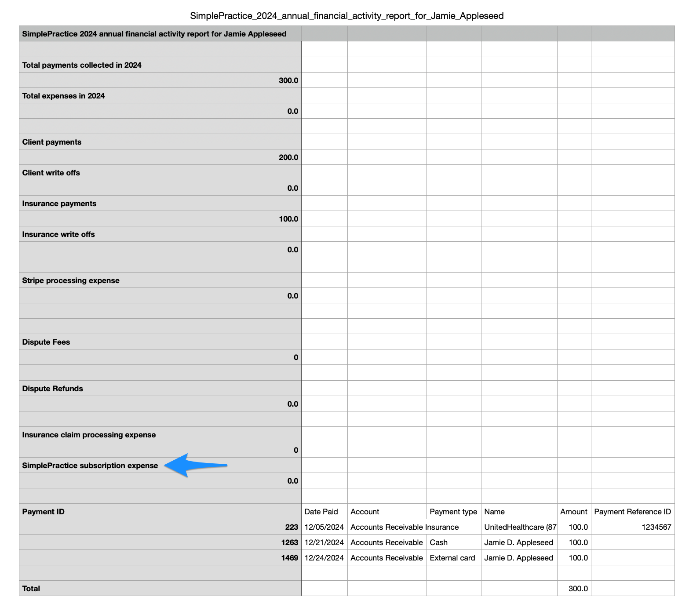Click the 200.0 value under Client payments
Screen dimensions: 700x604
click(x=288, y=157)
